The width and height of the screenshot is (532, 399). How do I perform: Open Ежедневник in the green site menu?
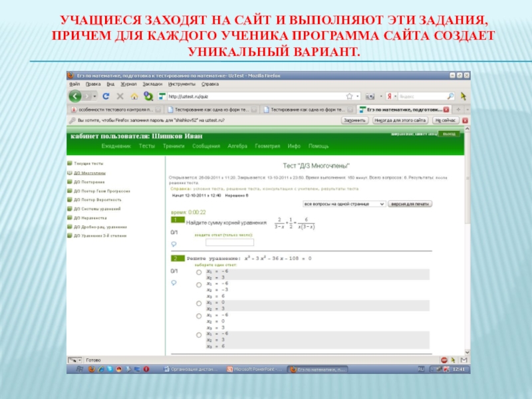pyautogui.click(x=116, y=146)
